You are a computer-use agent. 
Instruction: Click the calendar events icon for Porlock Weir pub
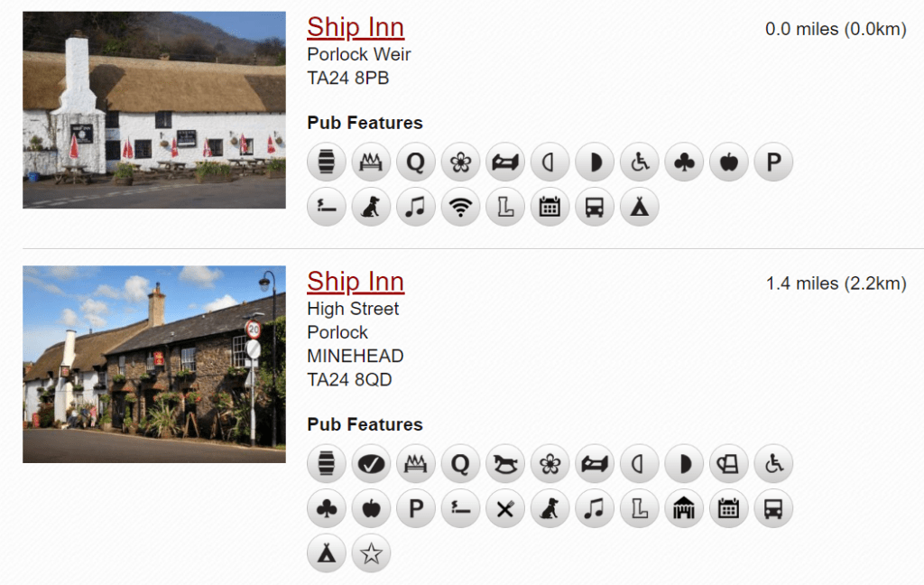coord(550,207)
